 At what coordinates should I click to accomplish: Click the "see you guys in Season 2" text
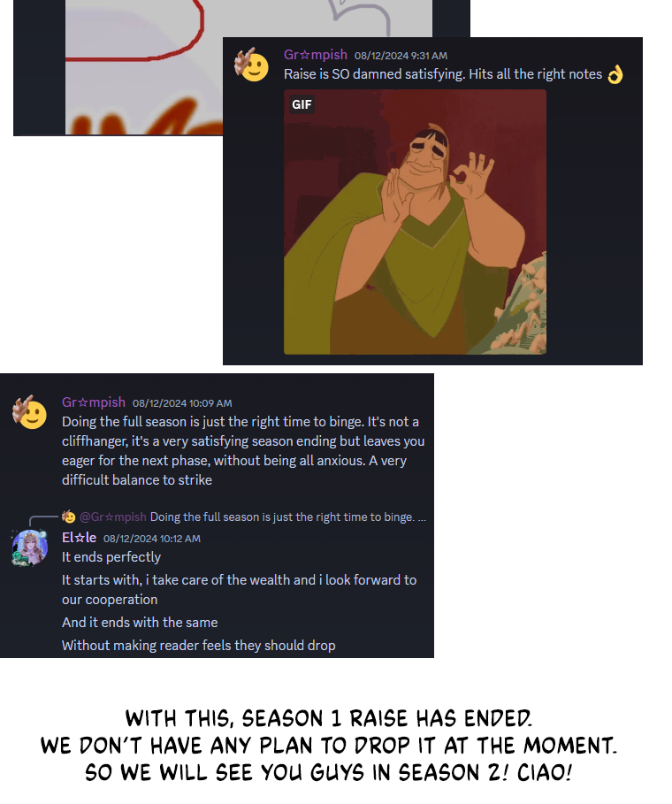tap(328, 772)
